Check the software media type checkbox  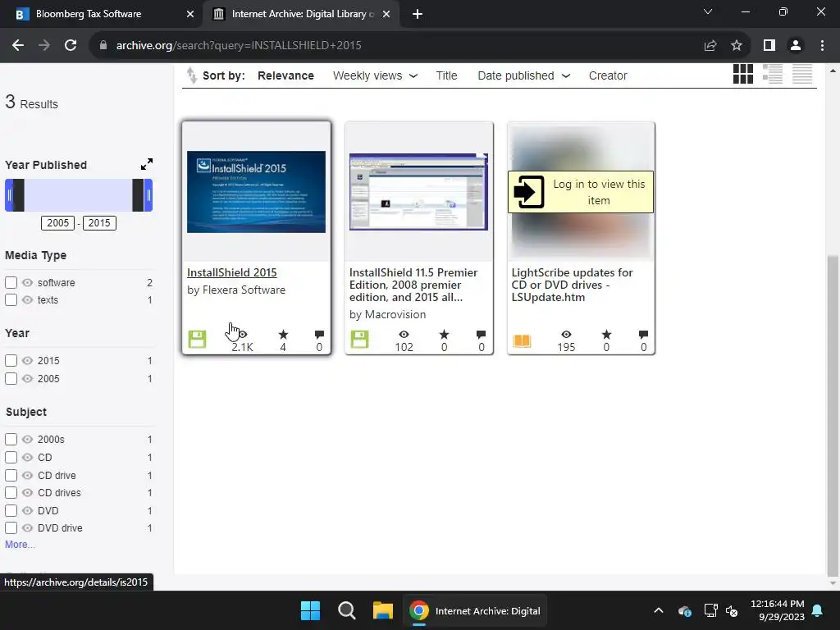pos(11,282)
